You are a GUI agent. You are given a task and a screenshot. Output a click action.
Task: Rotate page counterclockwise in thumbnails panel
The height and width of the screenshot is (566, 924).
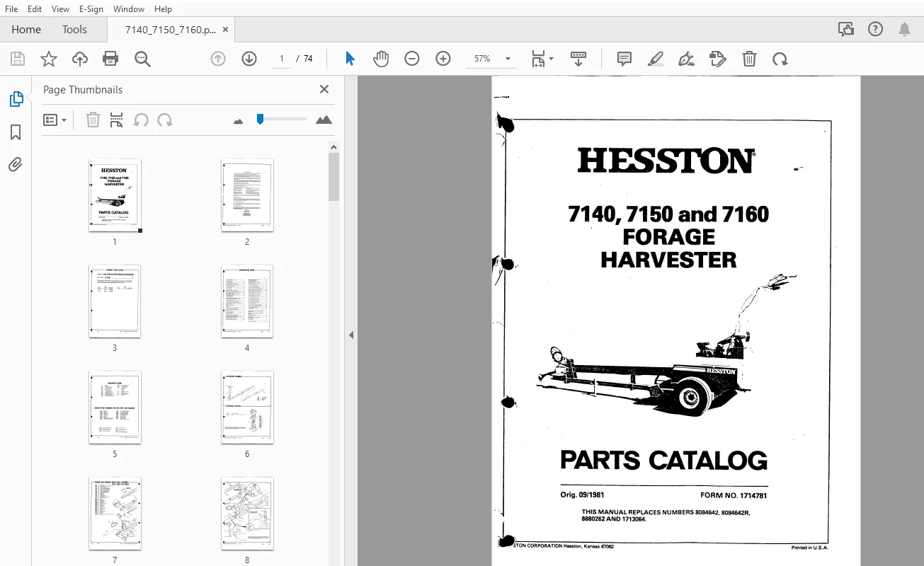[141, 120]
